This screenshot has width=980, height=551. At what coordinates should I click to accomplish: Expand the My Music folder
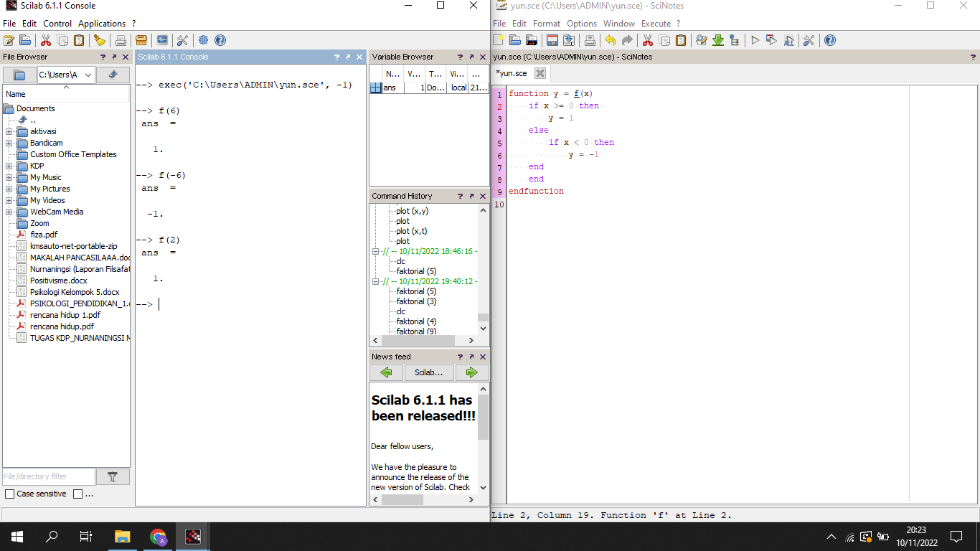(9, 177)
